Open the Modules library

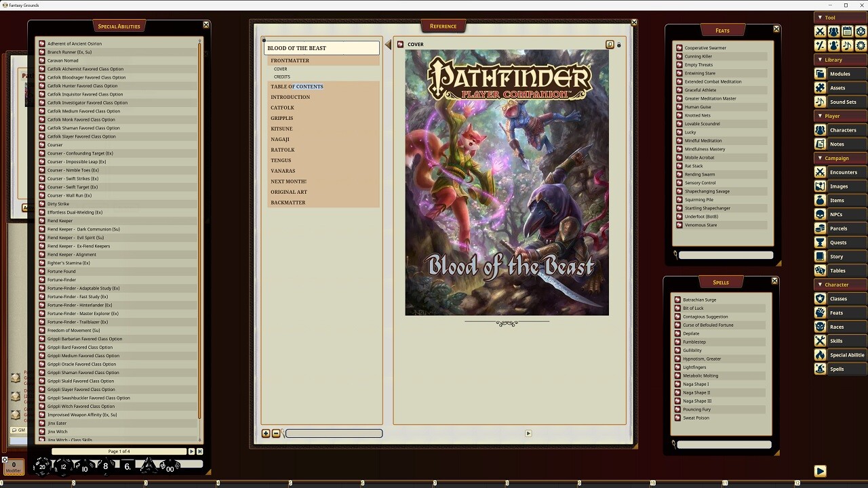(841, 73)
